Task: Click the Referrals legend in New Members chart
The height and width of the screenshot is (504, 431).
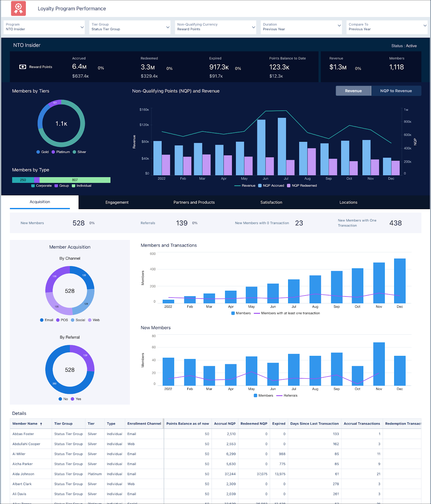Action: pyautogui.click(x=287, y=396)
